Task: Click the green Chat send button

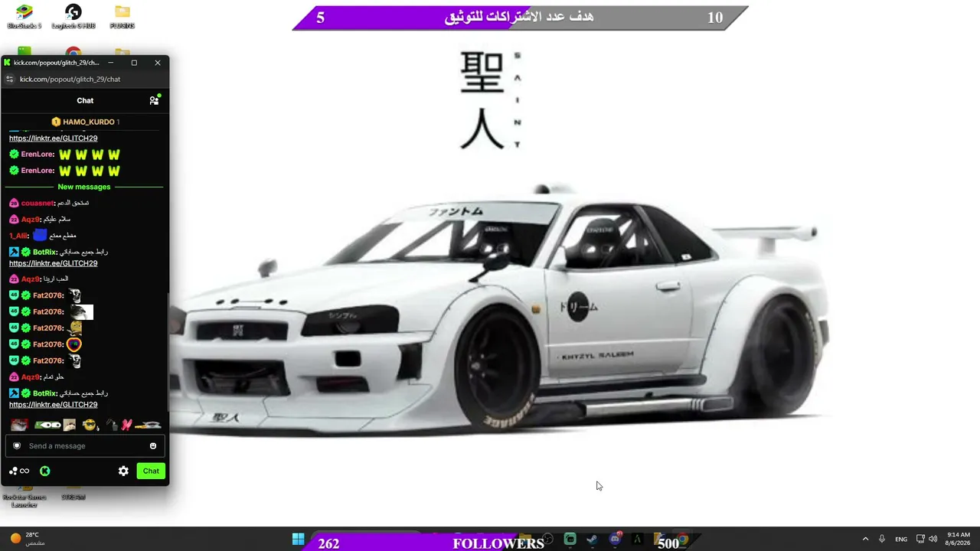Action: (151, 471)
